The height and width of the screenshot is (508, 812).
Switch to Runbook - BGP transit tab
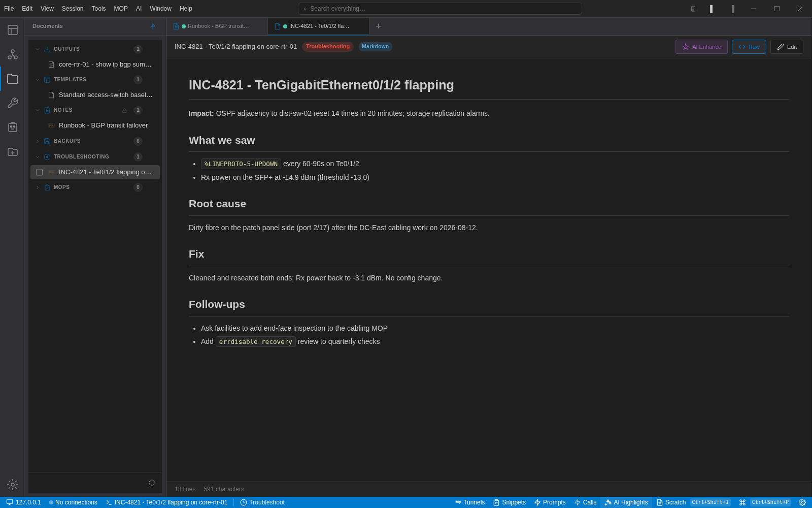click(x=217, y=26)
